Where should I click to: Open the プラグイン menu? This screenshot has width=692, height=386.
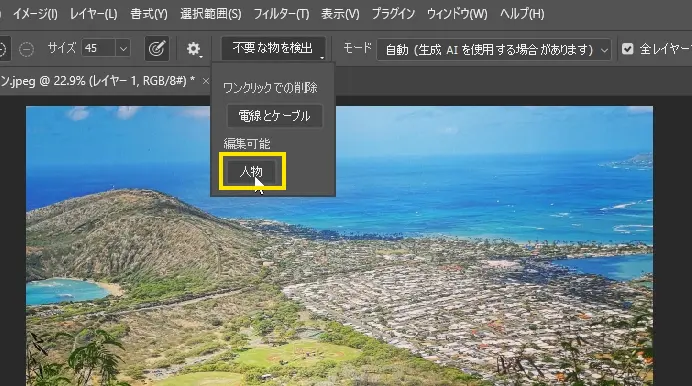393,14
